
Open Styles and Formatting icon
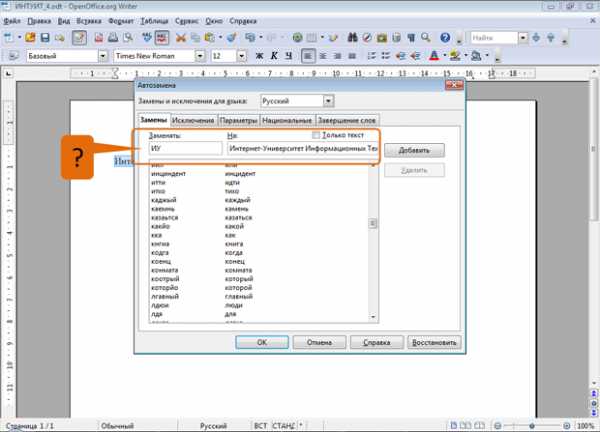pyautogui.click(x=13, y=56)
